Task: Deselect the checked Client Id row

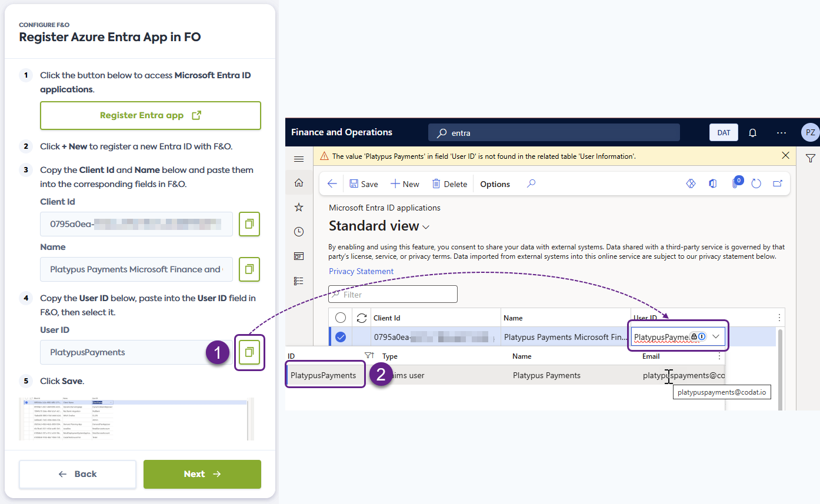Action: coord(341,338)
